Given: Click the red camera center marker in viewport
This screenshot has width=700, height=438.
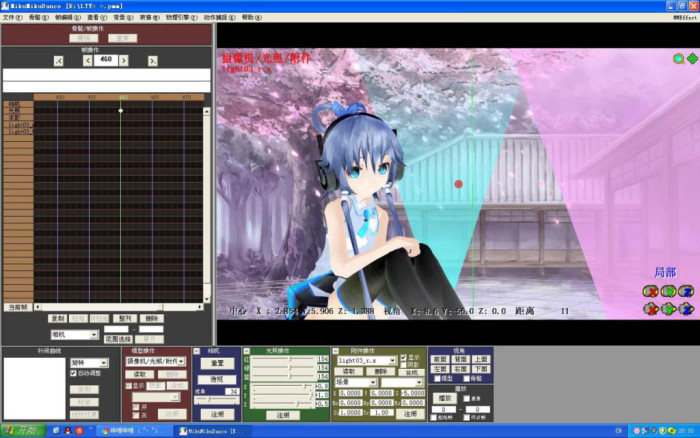Looking at the screenshot, I should pyautogui.click(x=458, y=184).
